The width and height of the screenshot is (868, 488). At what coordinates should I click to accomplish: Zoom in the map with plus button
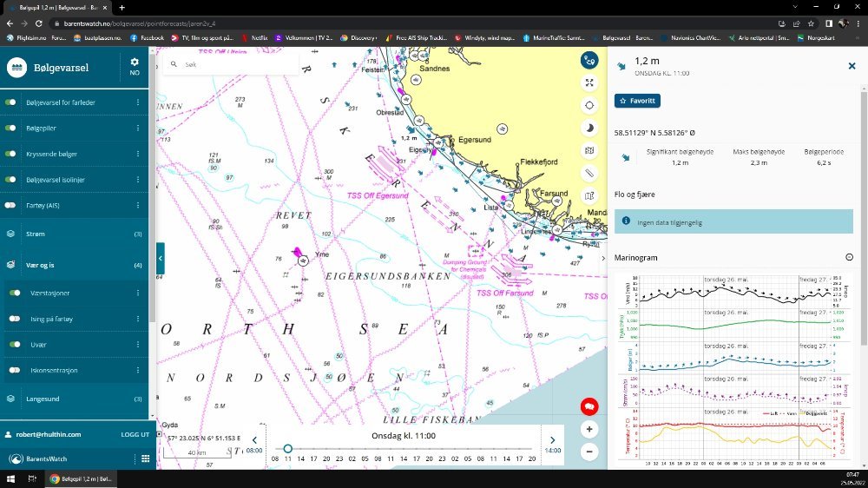coord(589,429)
